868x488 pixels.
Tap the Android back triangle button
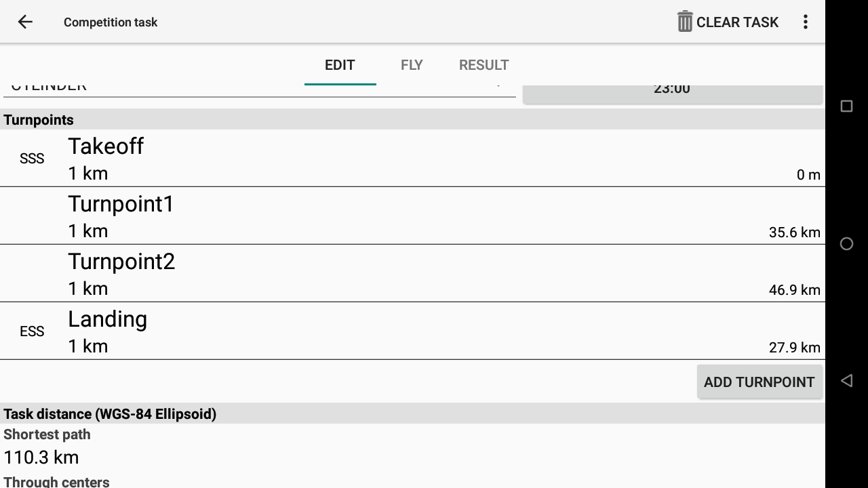click(846, 381)
